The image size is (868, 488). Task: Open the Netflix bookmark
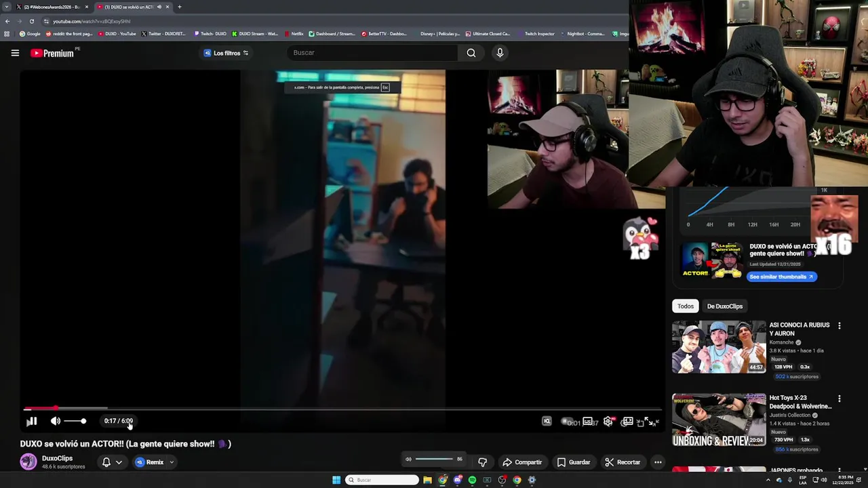point(294,34)
